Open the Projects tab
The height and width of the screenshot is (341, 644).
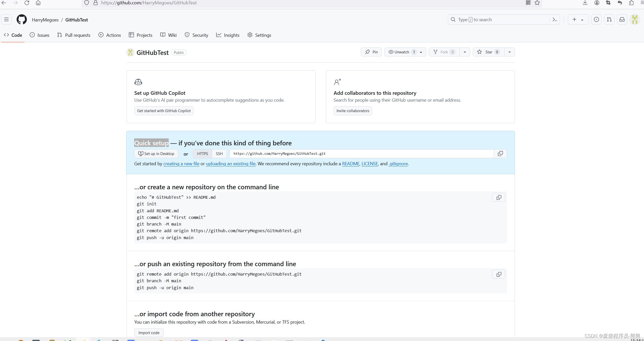click(x=141, y=35)
